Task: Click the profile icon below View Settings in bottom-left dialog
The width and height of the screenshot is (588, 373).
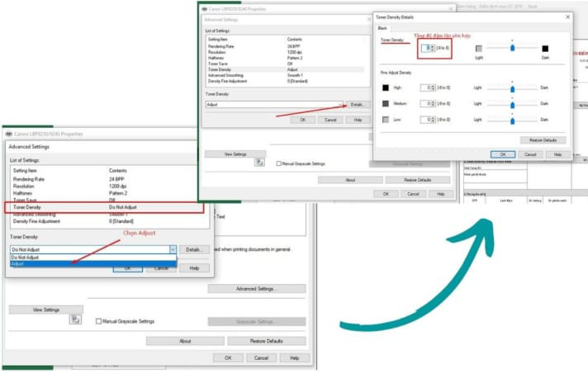Action: click(x=75, y=319)
